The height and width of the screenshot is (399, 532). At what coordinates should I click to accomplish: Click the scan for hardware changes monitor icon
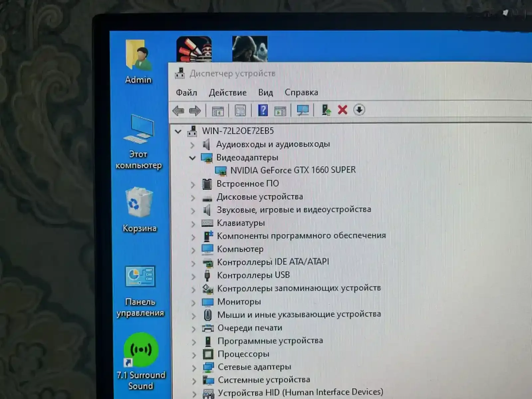pos(303,110)
